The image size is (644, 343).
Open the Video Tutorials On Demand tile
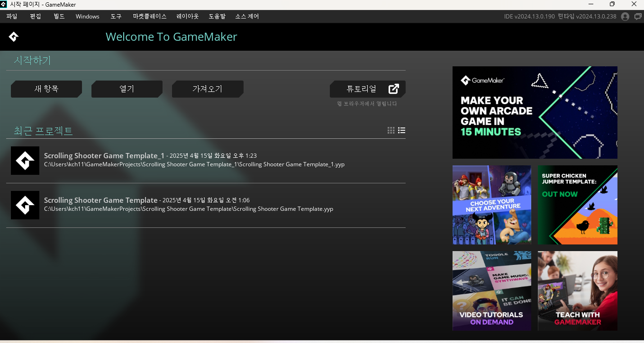492,291
